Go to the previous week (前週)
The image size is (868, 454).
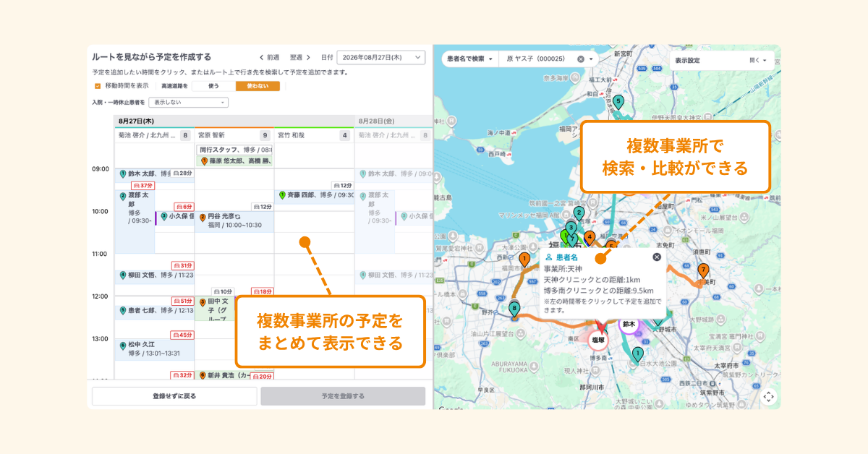270,57
